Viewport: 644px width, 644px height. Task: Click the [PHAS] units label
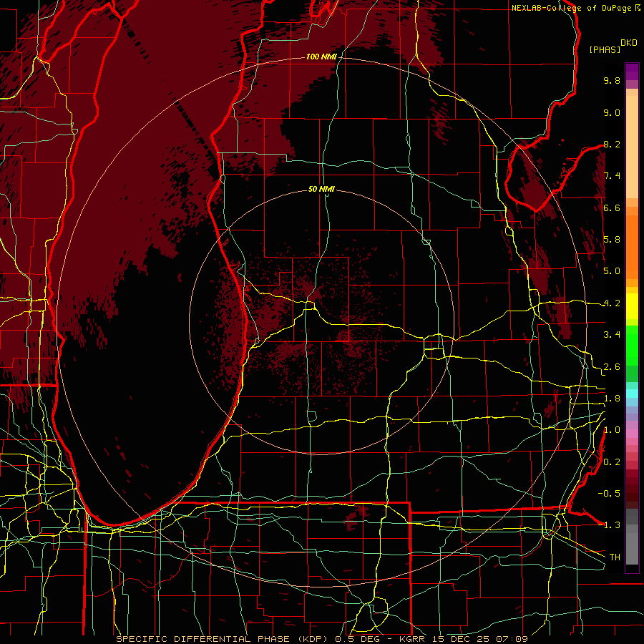[x=605, y=49]
